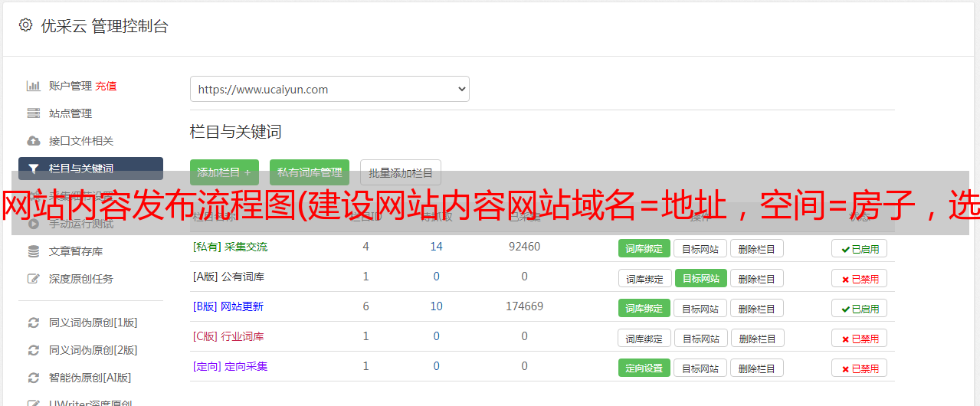This screenshot has height=406, width=980.
Task: Toggle the 已启用 status of 网站更新
Action: click(860, 308)
